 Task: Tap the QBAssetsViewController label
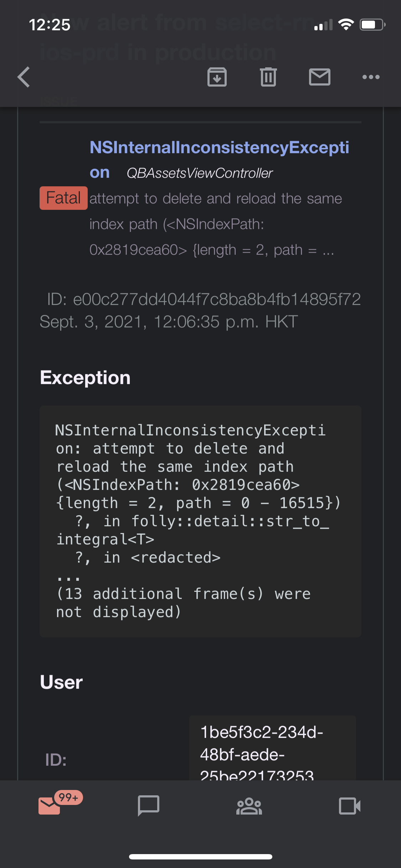(x=200, y=174)
